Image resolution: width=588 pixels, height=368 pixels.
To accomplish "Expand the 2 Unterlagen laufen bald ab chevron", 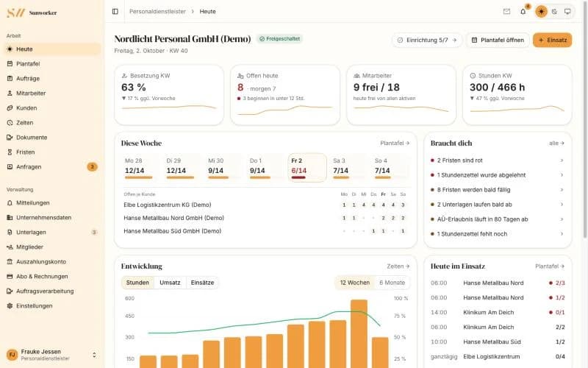I will pyautogui.click(x=562, y=205).
